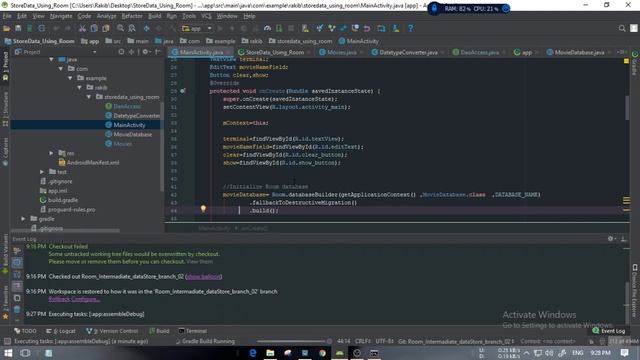This screenshot has width=640, height=360.
Task: Expand the test folder node
Action: pos(42,172)
